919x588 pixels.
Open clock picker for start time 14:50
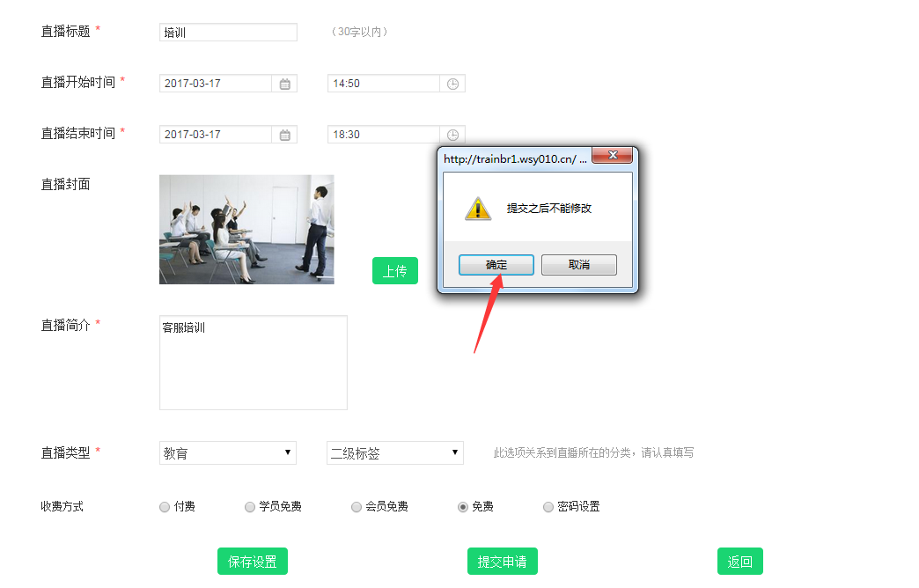(453, 84)
